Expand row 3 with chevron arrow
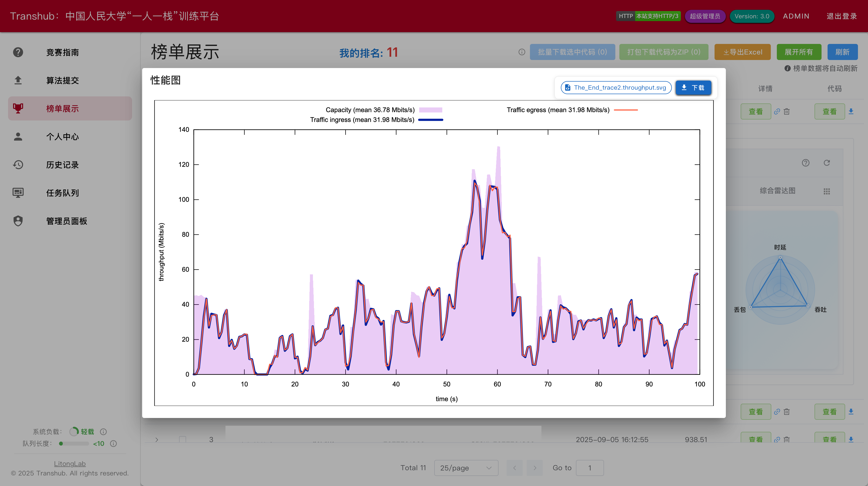Image resolution: width=868 pixels, height=486 pixels. pos(157,440)
